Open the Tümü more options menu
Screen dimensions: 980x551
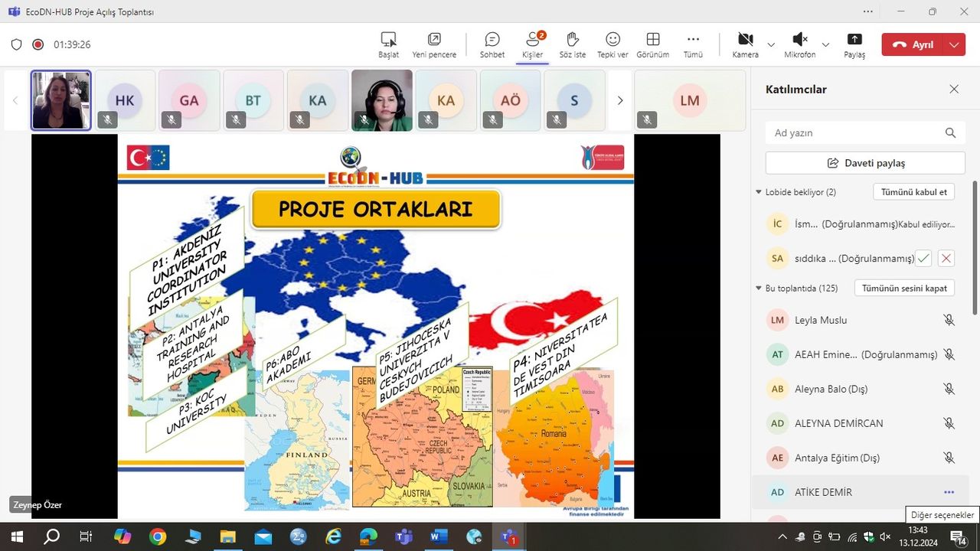(693, 44)
